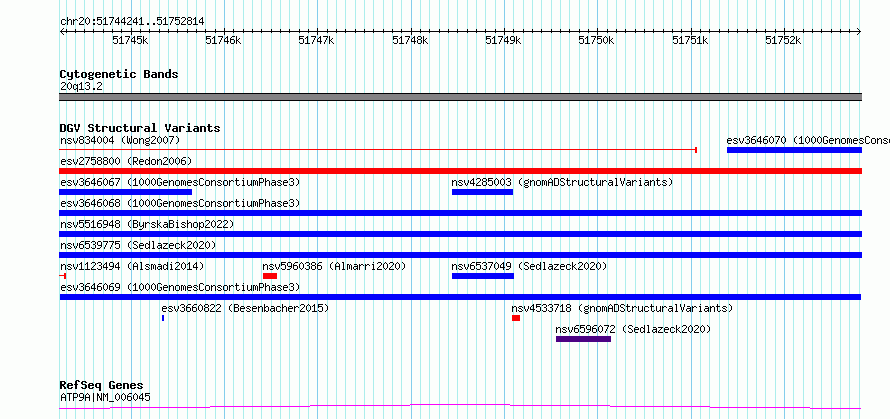The image size is (890, 419).
Task: Open esv3646068 variant label
Action: pos(180,203)
